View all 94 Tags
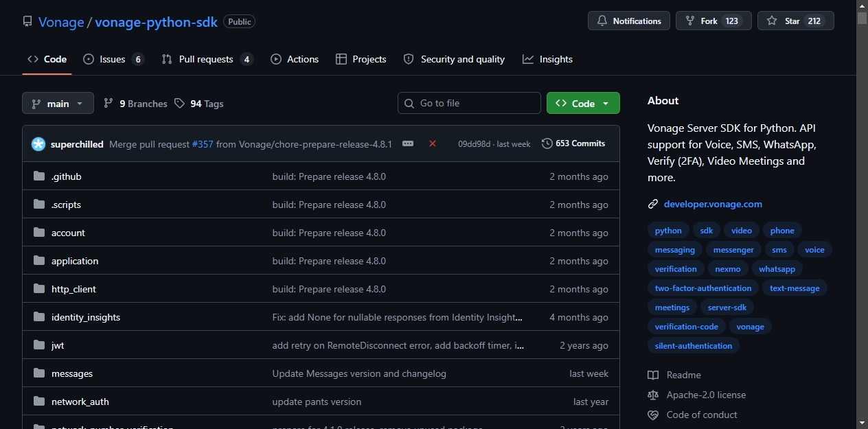 [x=199, y=103]
